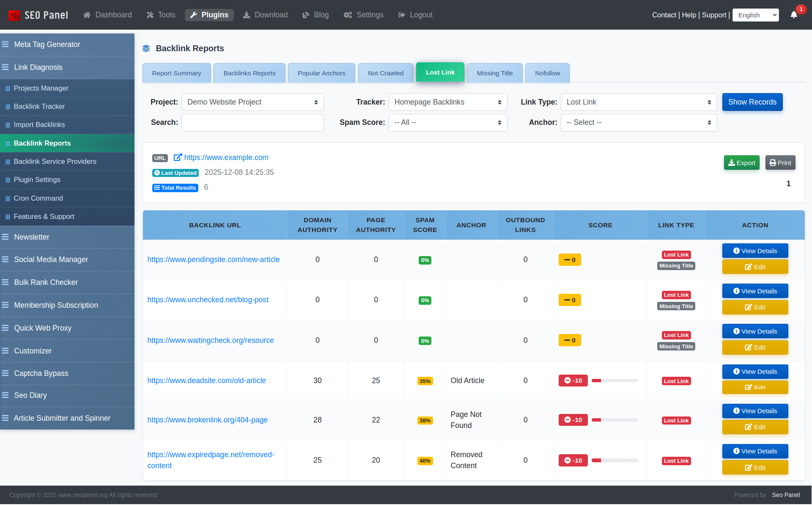Image resolution: width=812 pixels, height=505 pixels.
Task: Choose an option in the Anchor dropdown
Action: (x=638, y=122)
